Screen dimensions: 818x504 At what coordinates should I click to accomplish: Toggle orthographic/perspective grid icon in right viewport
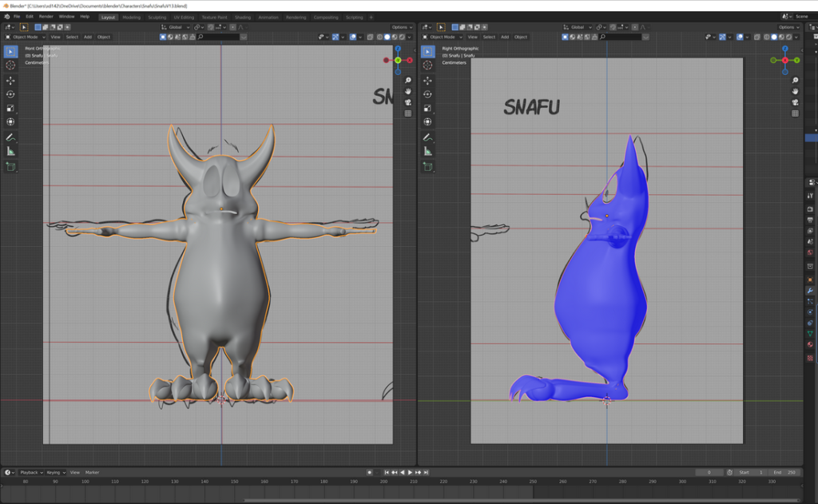[794, 113]
